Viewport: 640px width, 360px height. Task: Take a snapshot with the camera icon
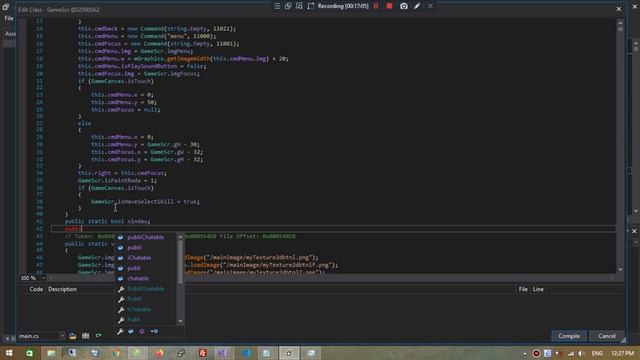(404, 6)
